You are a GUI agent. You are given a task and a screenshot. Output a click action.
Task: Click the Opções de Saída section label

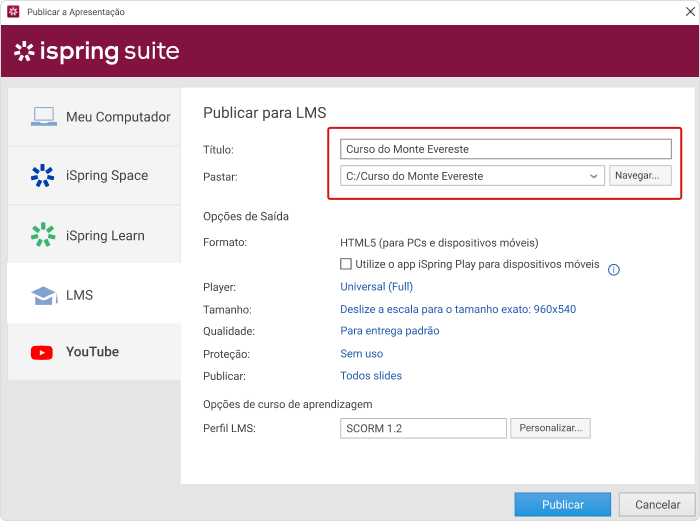[x=246, y=217]
